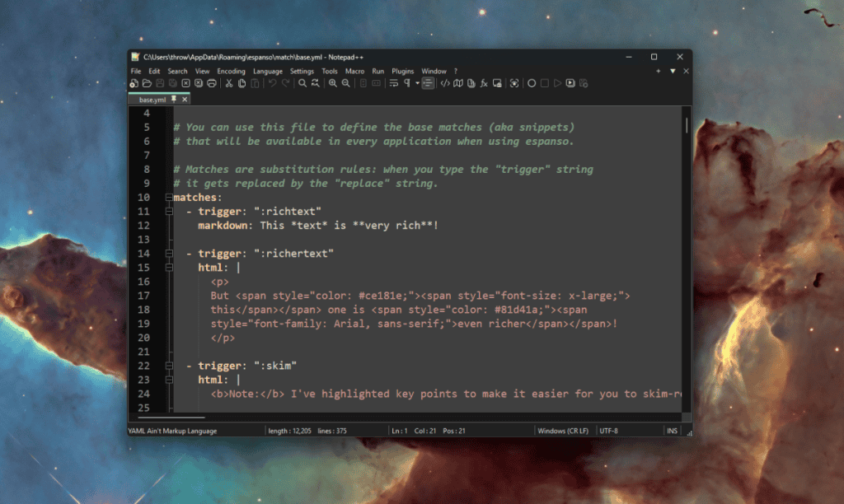Image resolution: width=844 pixels, height=504 pixels.
Task: Open the Function List fx icon
Action: [484, 83]
